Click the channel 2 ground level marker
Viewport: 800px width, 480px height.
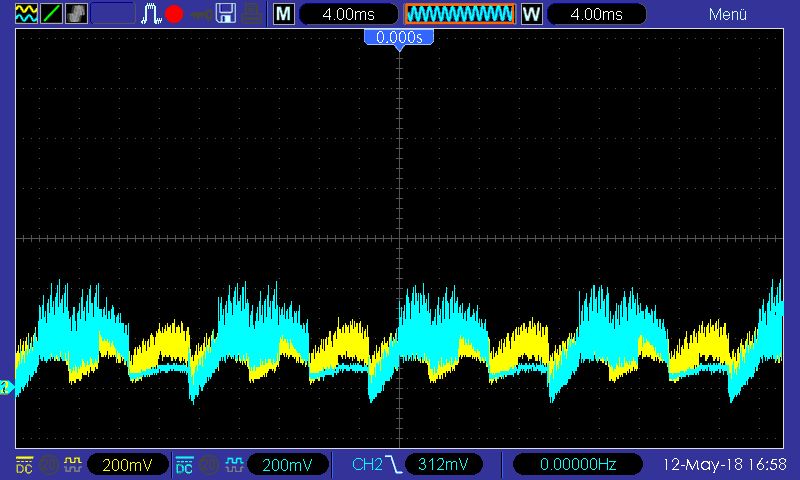coord(7,387)
